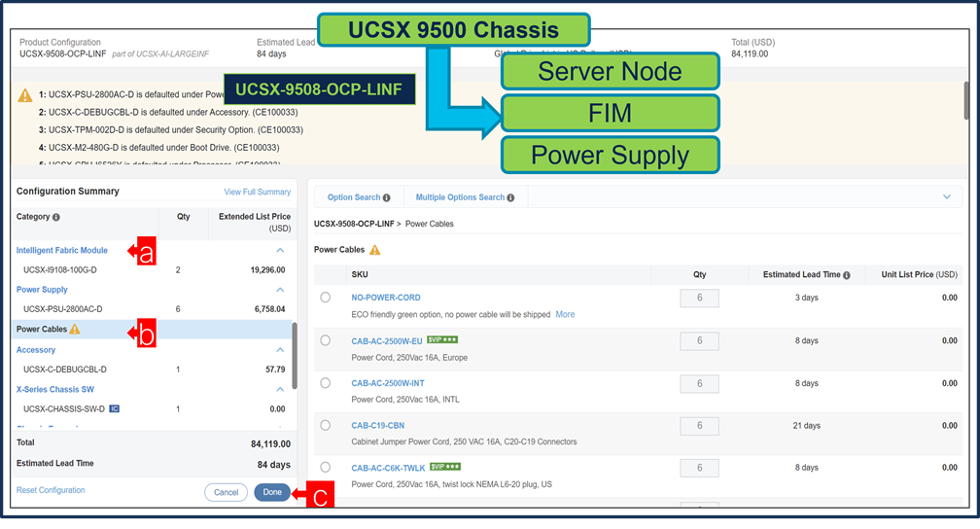The width and height of the screenshot is (980, 529).
Task: Click the alert banner scrollbar
Action: [x=966, y=101]
